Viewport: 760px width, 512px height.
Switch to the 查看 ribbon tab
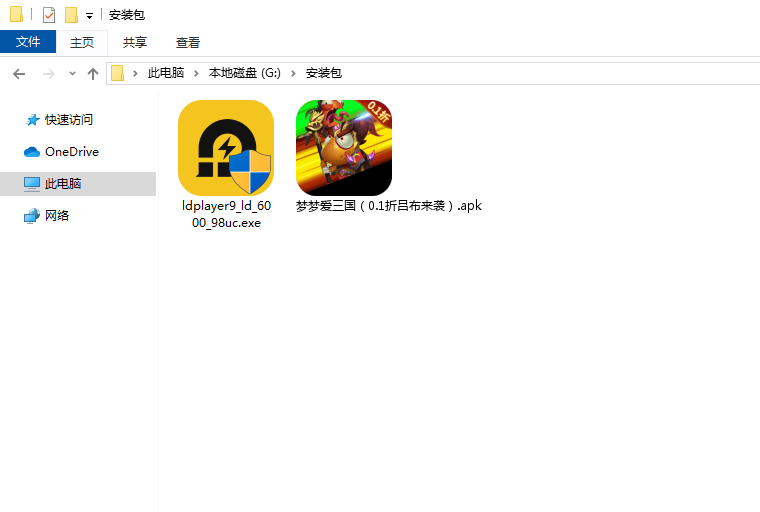point(188,42)
